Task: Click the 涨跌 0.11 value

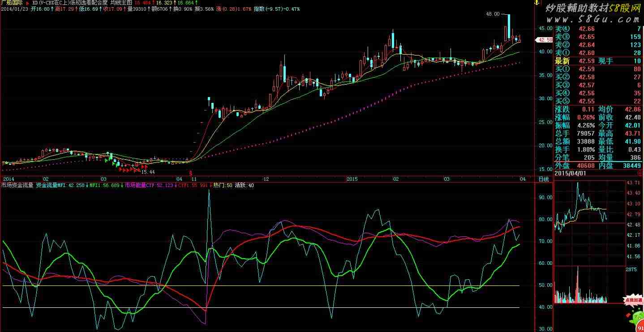Action: point(588,109)
